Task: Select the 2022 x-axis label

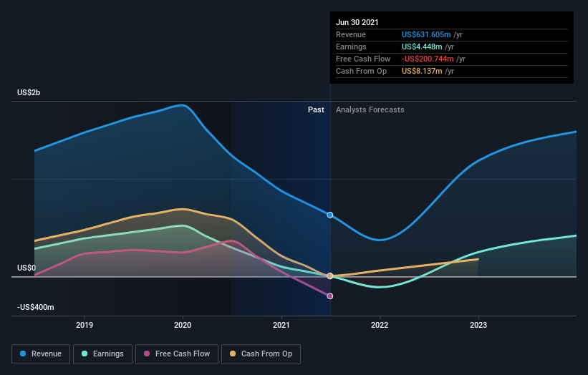Action: pyautogui.click(x=380, y=325)
